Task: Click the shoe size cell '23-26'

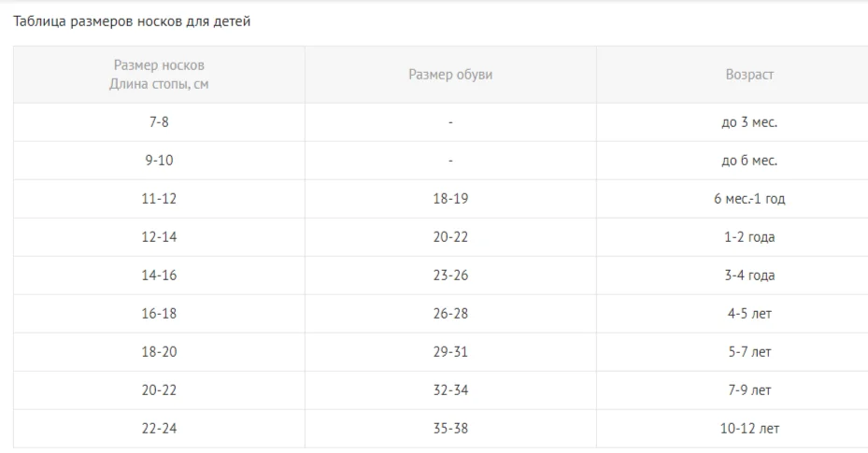Action: (450, 276)
